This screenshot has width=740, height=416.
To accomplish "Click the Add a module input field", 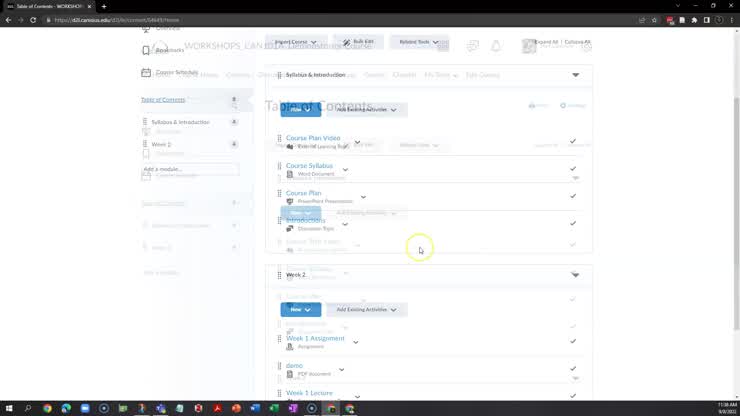I will (x=190, y=169).
